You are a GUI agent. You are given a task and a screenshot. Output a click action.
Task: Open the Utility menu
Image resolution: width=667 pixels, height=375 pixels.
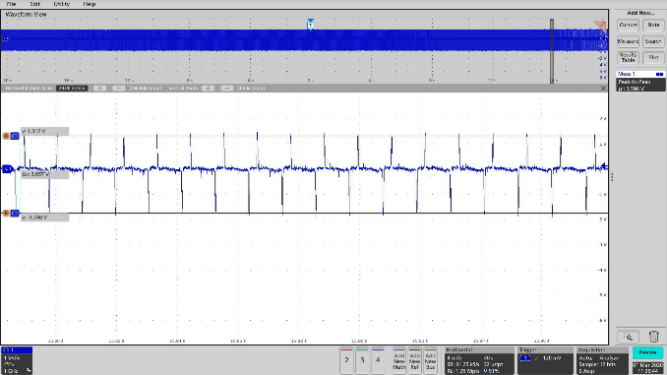coord(62,4)
